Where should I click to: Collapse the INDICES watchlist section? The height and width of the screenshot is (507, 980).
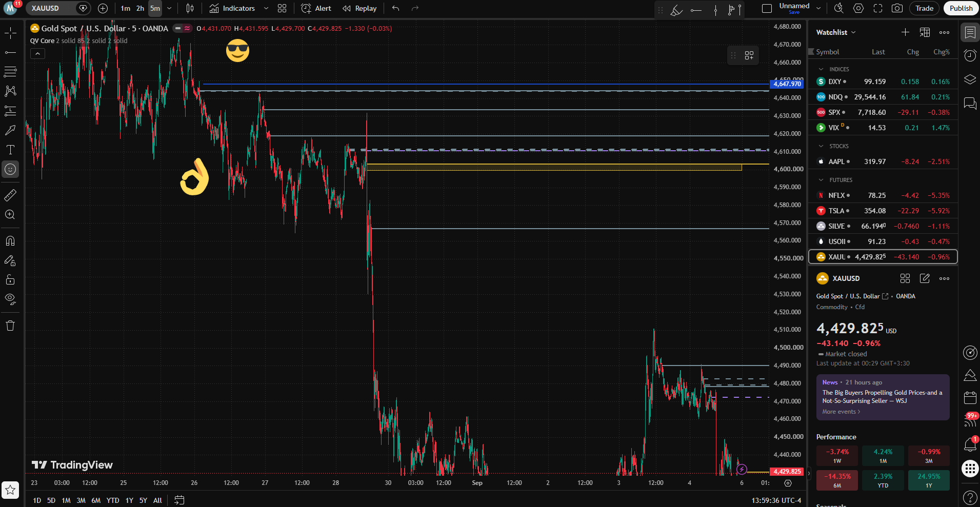click(821, 69)
